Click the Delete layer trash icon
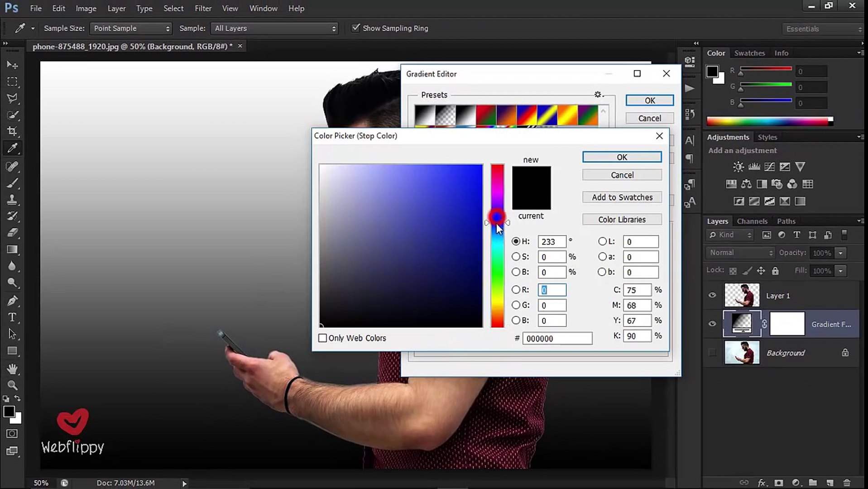 click(846, 483)
